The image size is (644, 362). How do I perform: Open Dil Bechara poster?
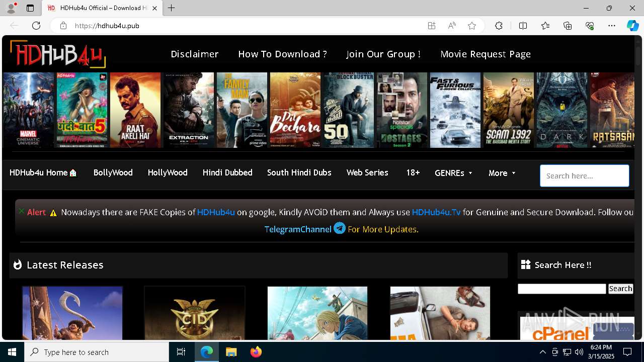[x=295, y=110]
